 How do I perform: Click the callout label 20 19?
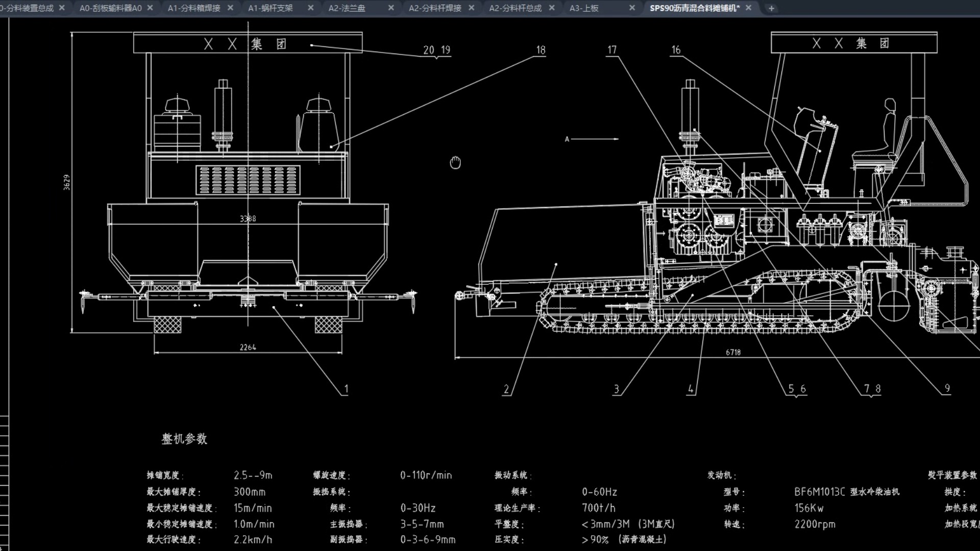[x=437, y=50]
